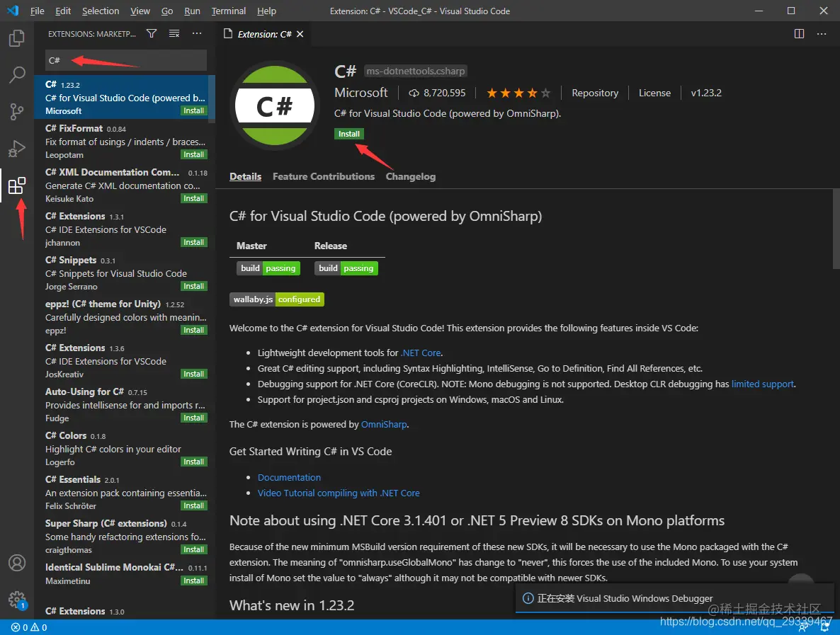Viewport: 840px width, 635px height.
Task: Install the C# extension from details page
Action: (x=348, y=134)
